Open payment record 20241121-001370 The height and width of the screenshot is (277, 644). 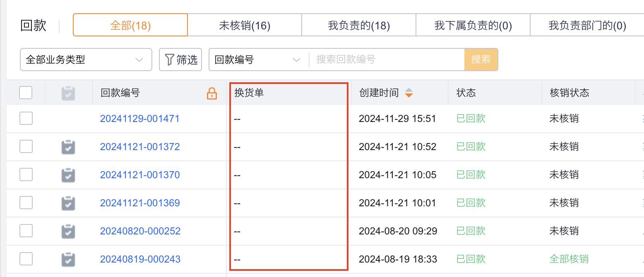pyautogui.click(x=140, y=175)
